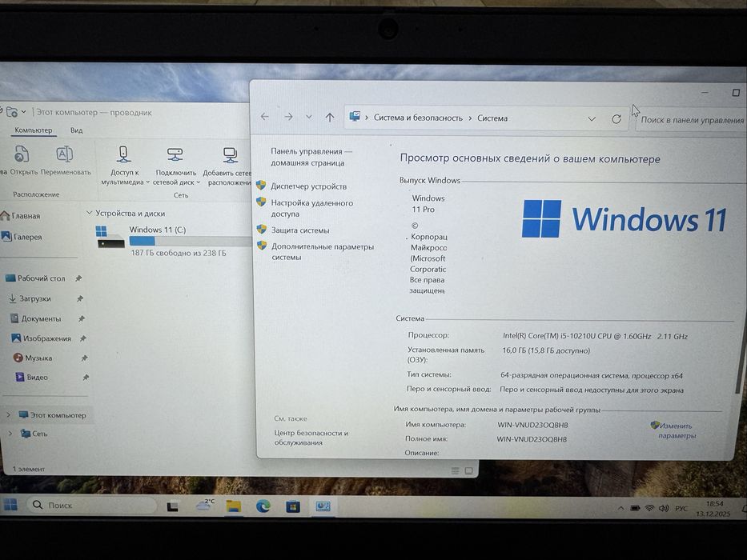Viewport: 747px width, 560px height.
Task: Open Изображения in Explorer sidebar
Action: pos(41,338)
